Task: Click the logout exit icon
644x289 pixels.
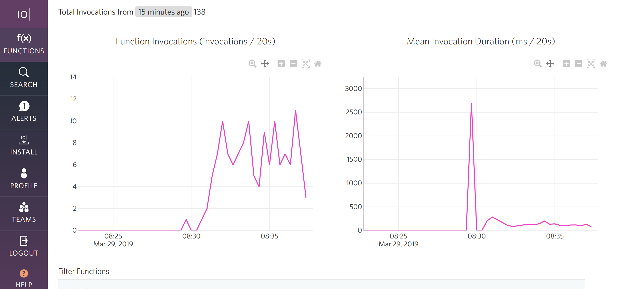Action: 24,241
